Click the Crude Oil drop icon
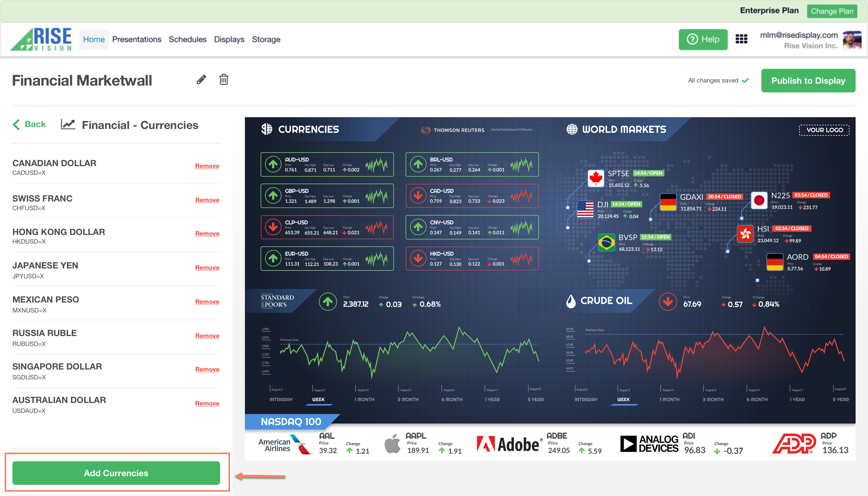The width and height of the screenshot is (868, 496). [571, 301]
